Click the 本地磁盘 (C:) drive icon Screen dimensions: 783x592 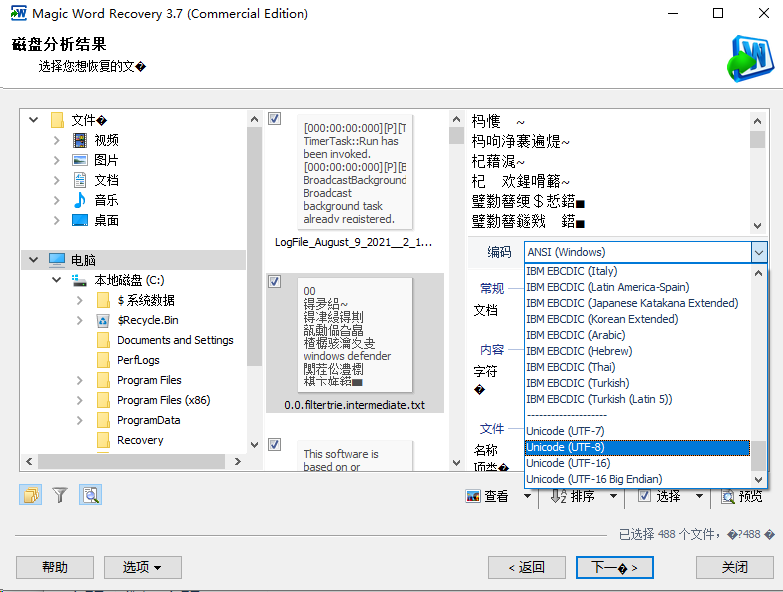pyautogui.click(x=79, y=280)
